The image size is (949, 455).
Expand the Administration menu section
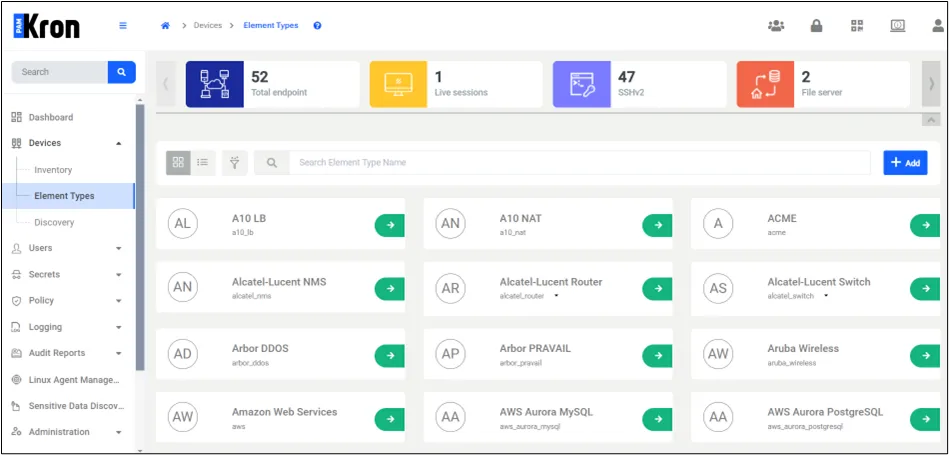click(x=119, y=432)
